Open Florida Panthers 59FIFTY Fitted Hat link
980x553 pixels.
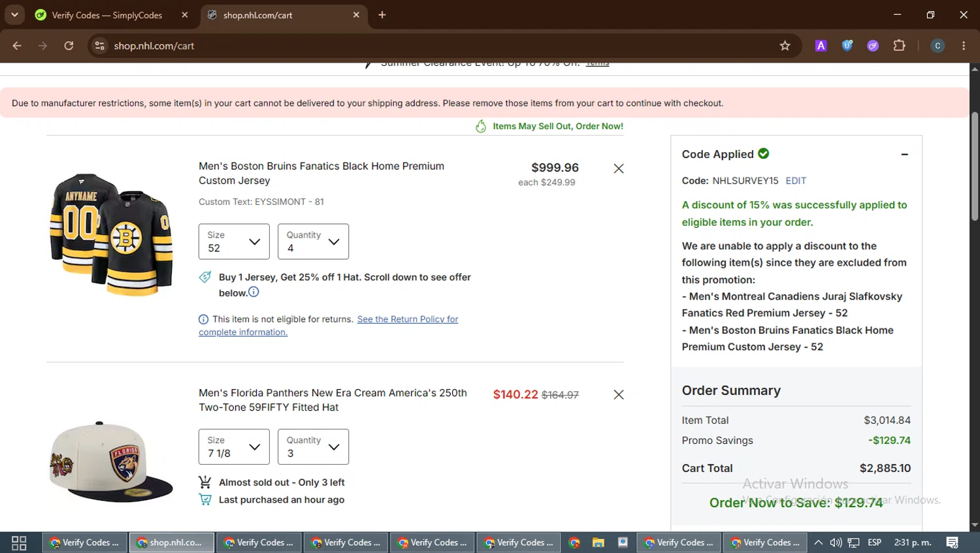pos(333,400)
